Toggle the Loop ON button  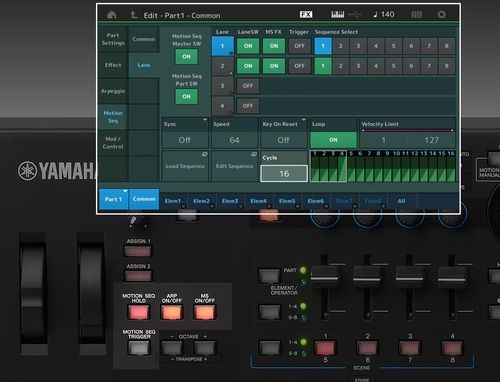pos(333,140)
